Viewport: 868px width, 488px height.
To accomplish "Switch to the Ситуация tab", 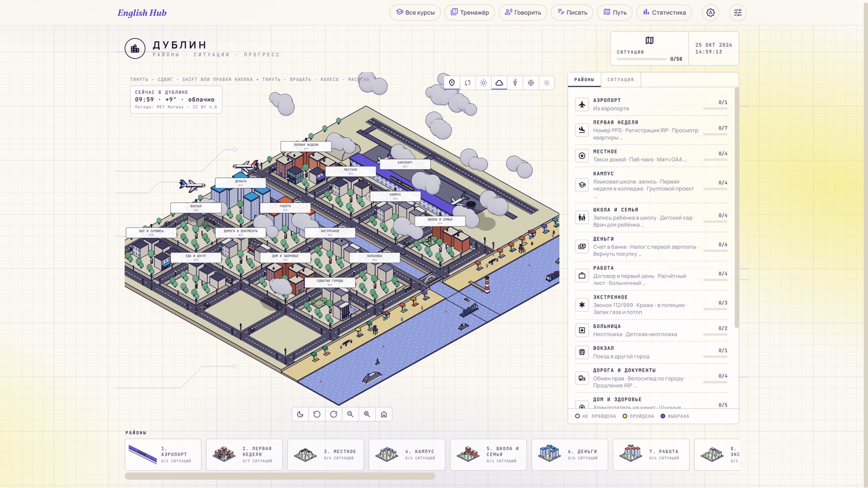I will tap(621, 80).
